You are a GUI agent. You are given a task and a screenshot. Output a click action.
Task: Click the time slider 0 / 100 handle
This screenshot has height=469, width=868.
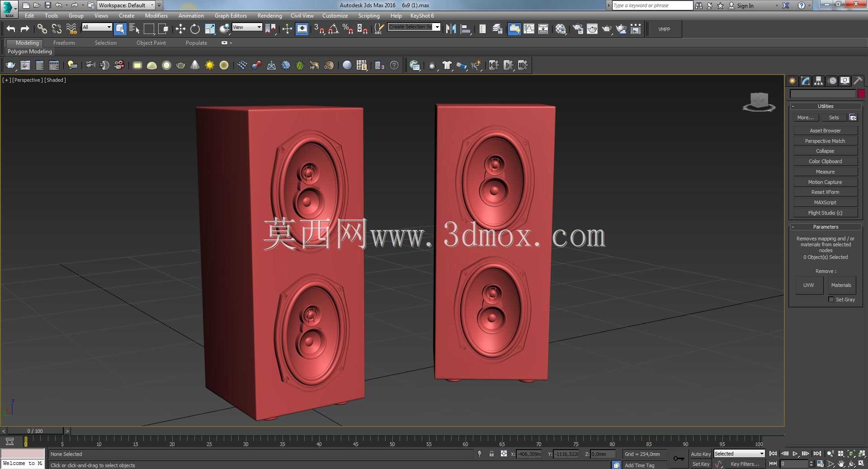click(x=35, y=431)
